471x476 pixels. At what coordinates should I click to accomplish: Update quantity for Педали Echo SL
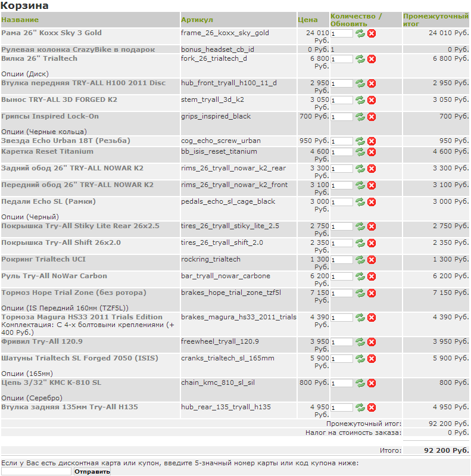coord(360,202)
